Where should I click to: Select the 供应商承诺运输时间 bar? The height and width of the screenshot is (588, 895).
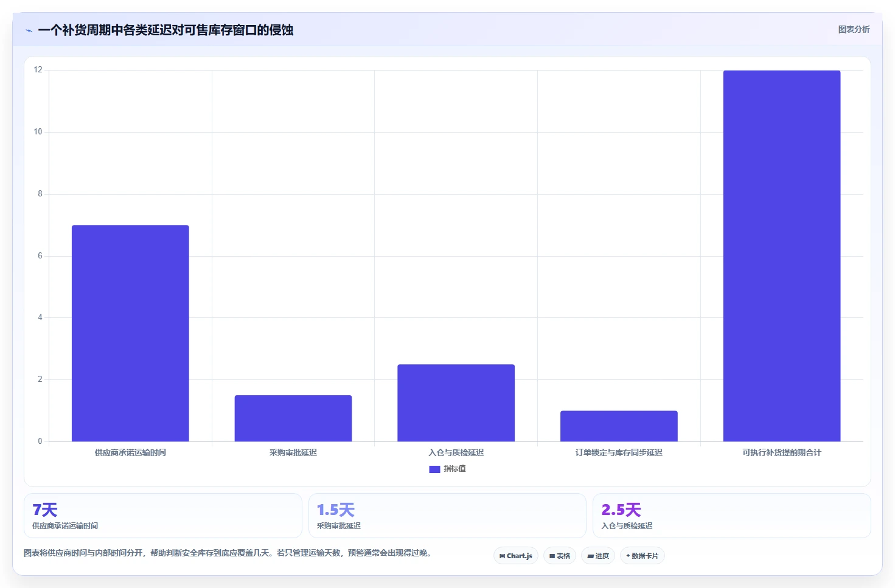click(x=130, y=333)
